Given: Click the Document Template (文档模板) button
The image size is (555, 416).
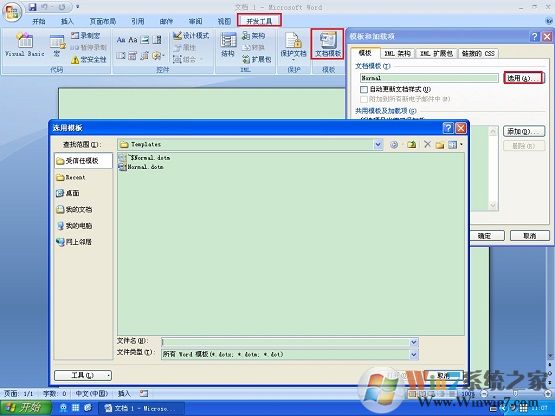Looking at the screenshot, I should coord(328,44).
